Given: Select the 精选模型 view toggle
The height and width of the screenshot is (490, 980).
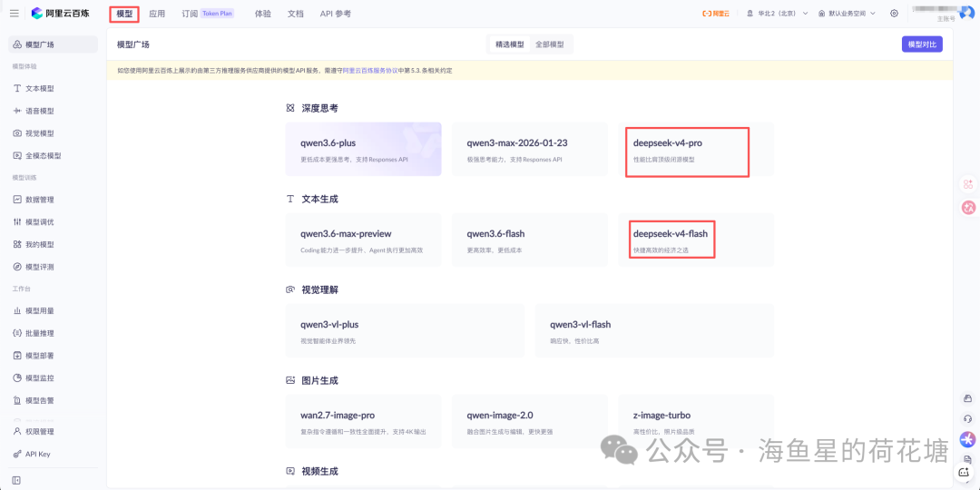Looking at the screenshot, I should pyautogui.click(x=509, y=44).
